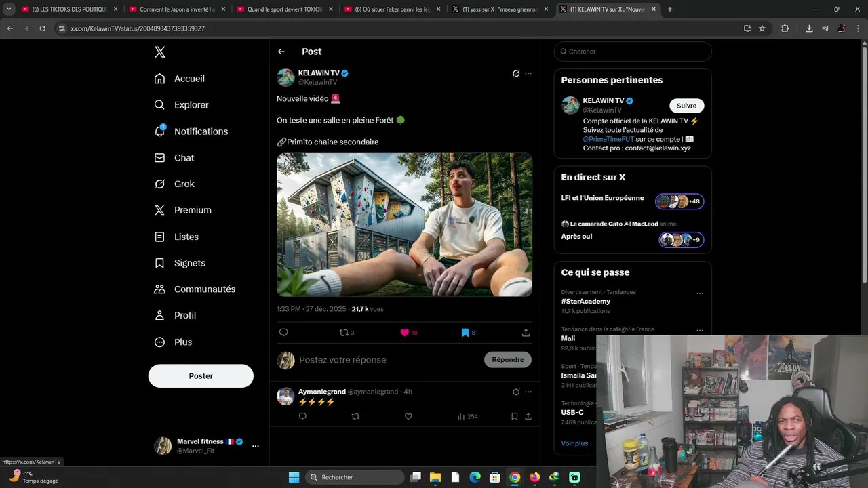Open LFI et l'Union Européenne live space
Image resolution: width=868 pixels, height=488 pixels.
pyautogui.click(x=633, y=201)
